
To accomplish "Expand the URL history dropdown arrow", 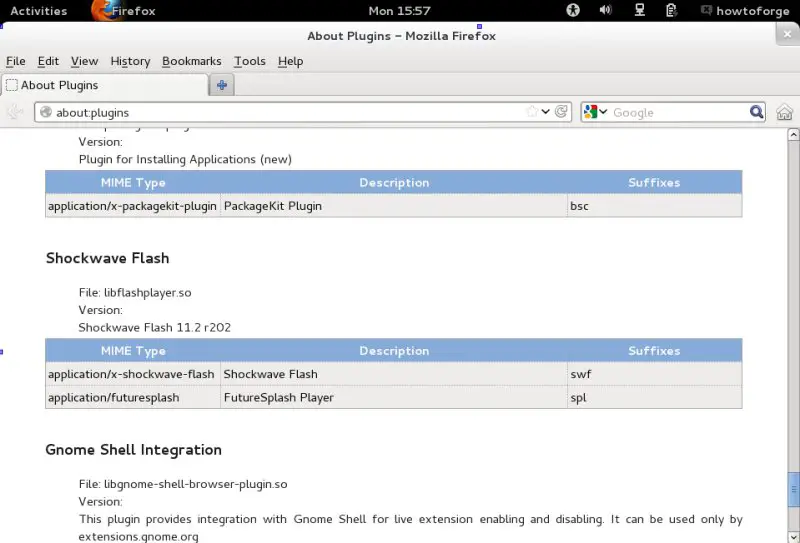I will pyautogui.click(x=545, y=112).
